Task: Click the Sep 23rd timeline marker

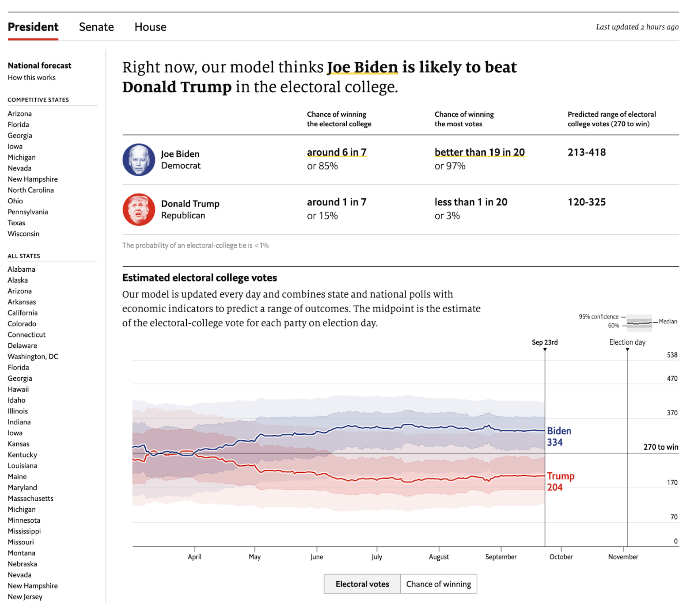Action: click(544, 349)
